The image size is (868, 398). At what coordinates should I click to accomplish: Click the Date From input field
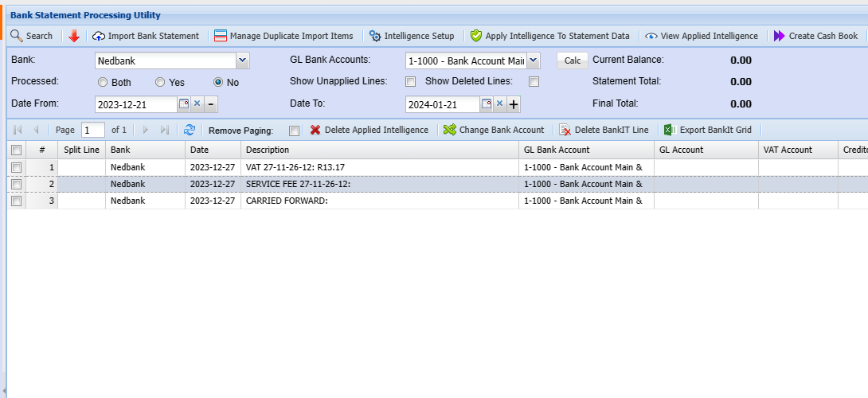[136, 104]
